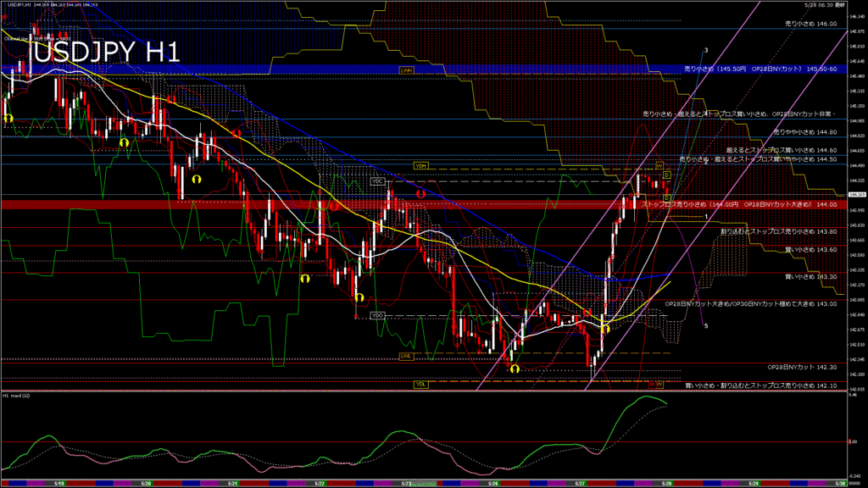Click the LWH weekly high label

407,70
